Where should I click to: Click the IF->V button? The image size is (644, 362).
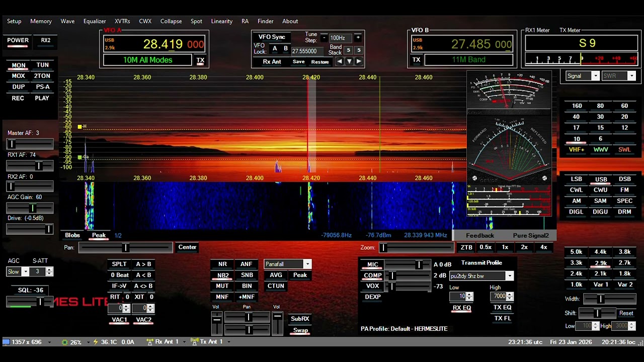click(119, 286)
